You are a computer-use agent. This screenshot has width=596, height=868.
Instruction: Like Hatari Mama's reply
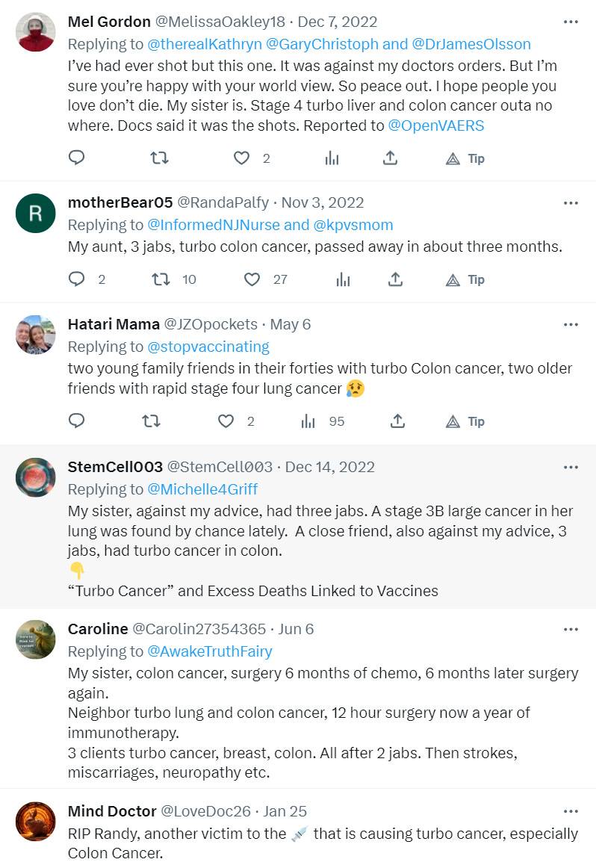pyautogui.click(x=225, y=421)
